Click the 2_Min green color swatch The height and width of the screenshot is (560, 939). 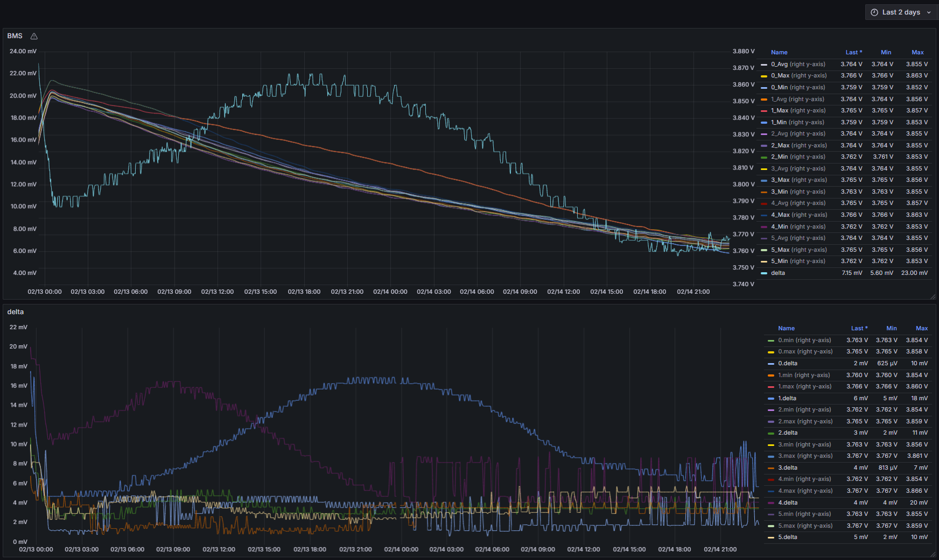764,158
